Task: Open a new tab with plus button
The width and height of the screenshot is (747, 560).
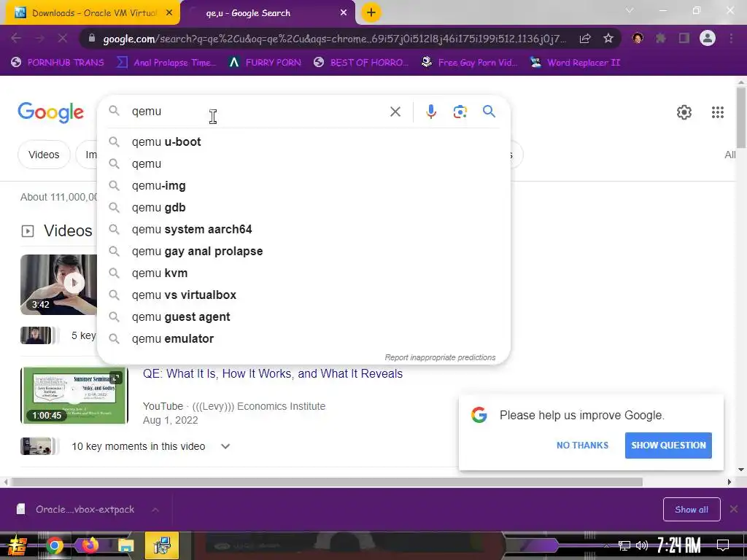Action: (x=371, y=12)
